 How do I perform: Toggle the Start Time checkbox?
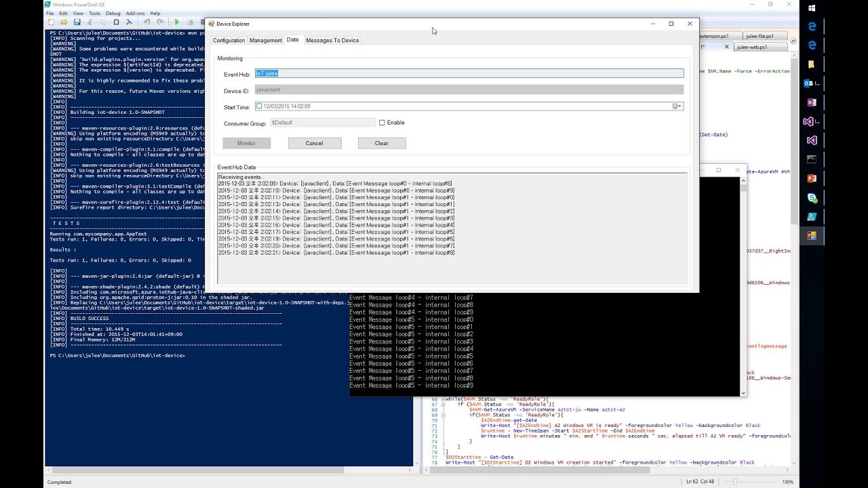[x=259, y=106]
